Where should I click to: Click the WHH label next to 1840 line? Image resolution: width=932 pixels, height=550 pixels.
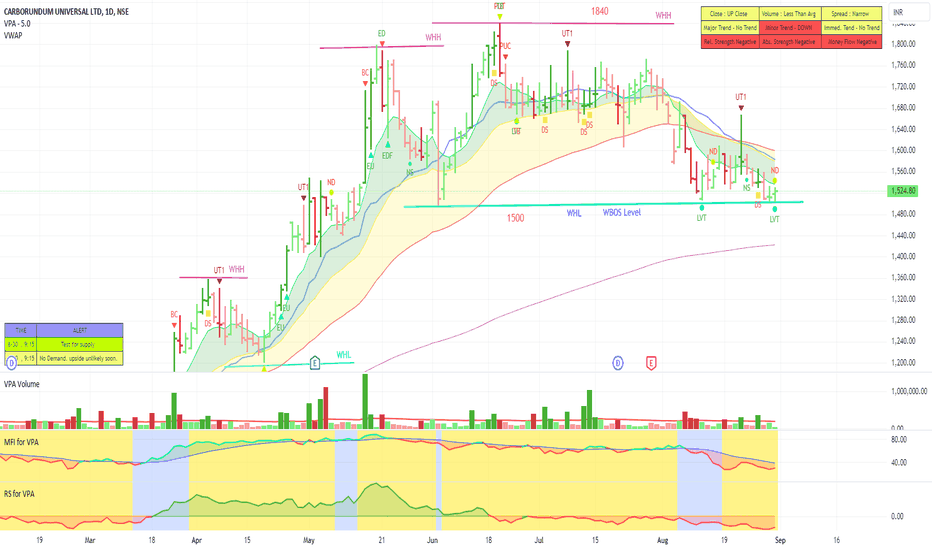click(663, 15)
